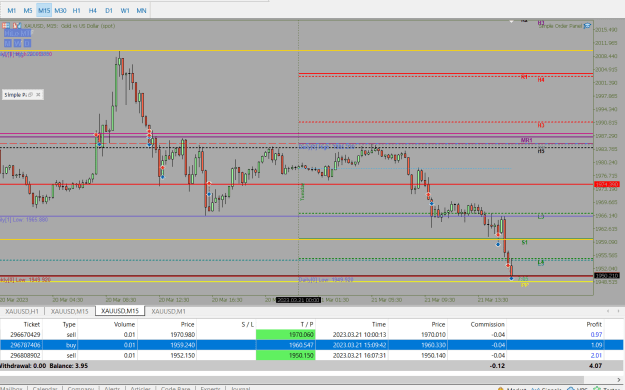This screenshot has width=625, height=390.
Task: Click the indicator icon before XAUUSD title
Action: pos(17,26)
